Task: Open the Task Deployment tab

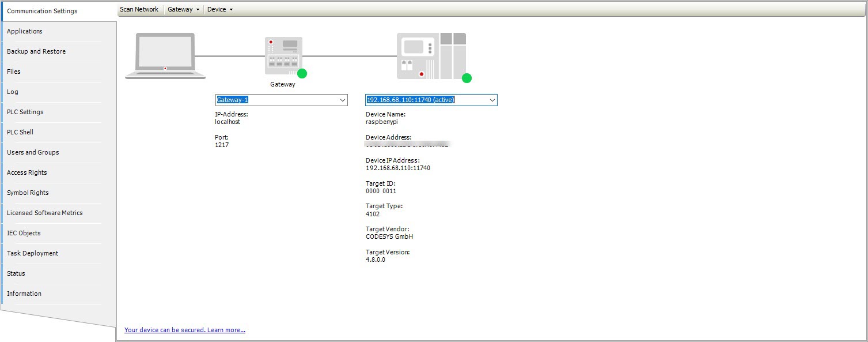Action: coord(32,253)
